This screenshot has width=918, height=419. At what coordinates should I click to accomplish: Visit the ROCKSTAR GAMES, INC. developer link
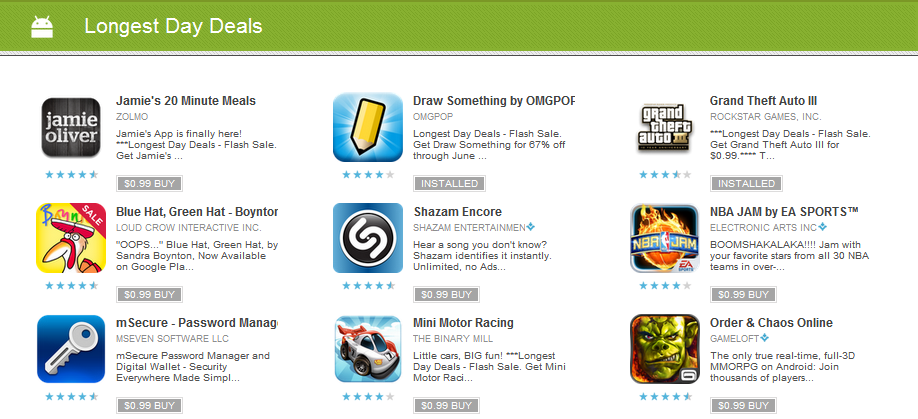tap(765, 117)
